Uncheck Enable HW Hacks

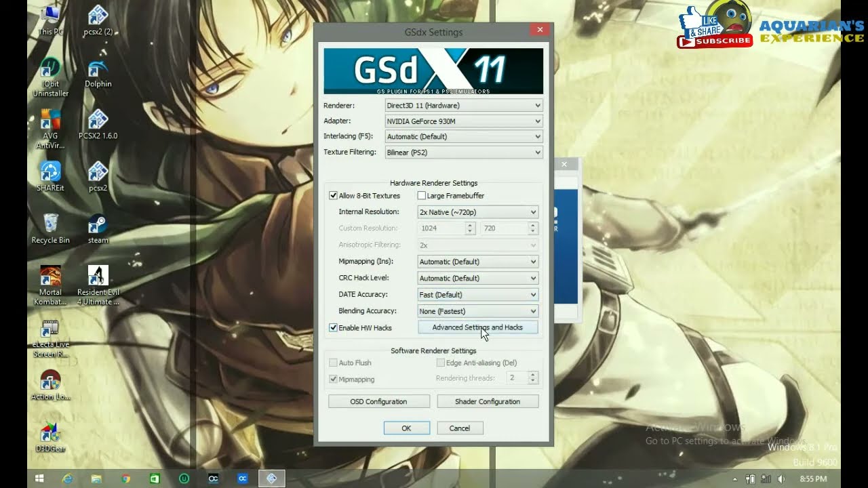pyautogui.click(x=333, y=328)
